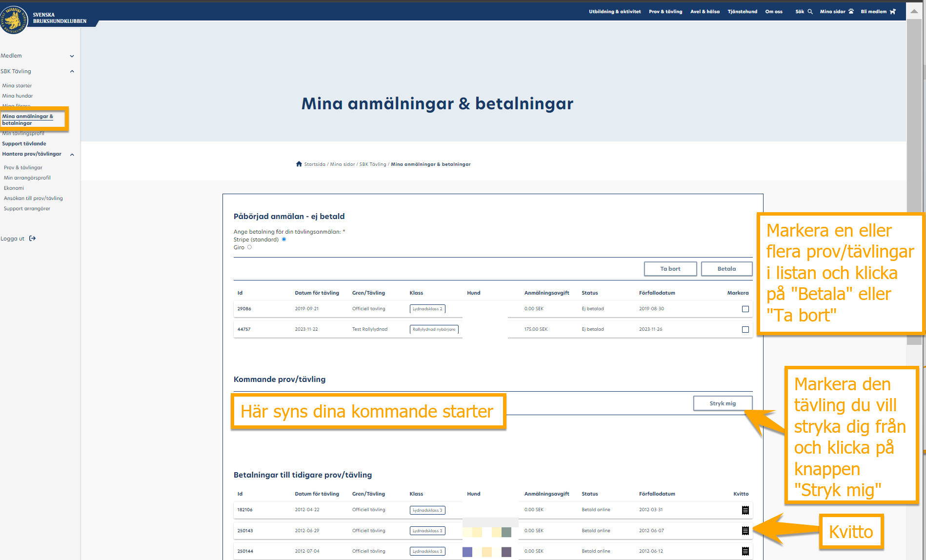Click the Svenska Brukshundklubben logo
The height and width of the screenshot is (560, 926).
(x=15, y=20)
